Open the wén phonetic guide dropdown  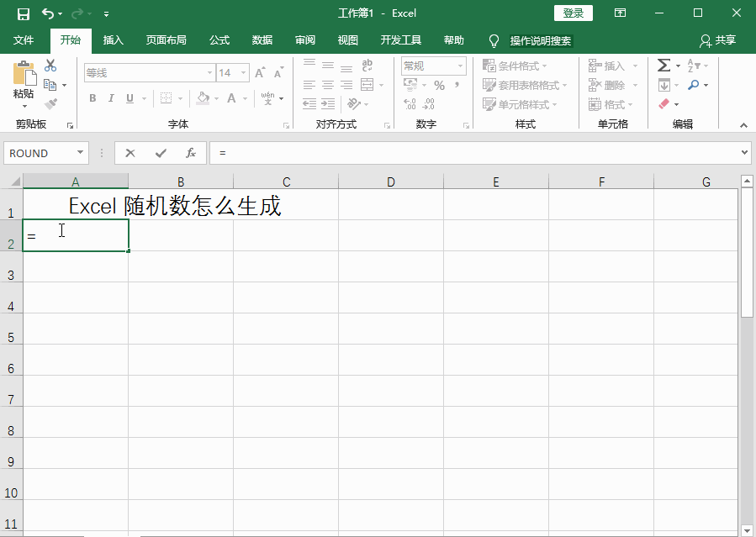pyautogui.click(x=281, y=98)
